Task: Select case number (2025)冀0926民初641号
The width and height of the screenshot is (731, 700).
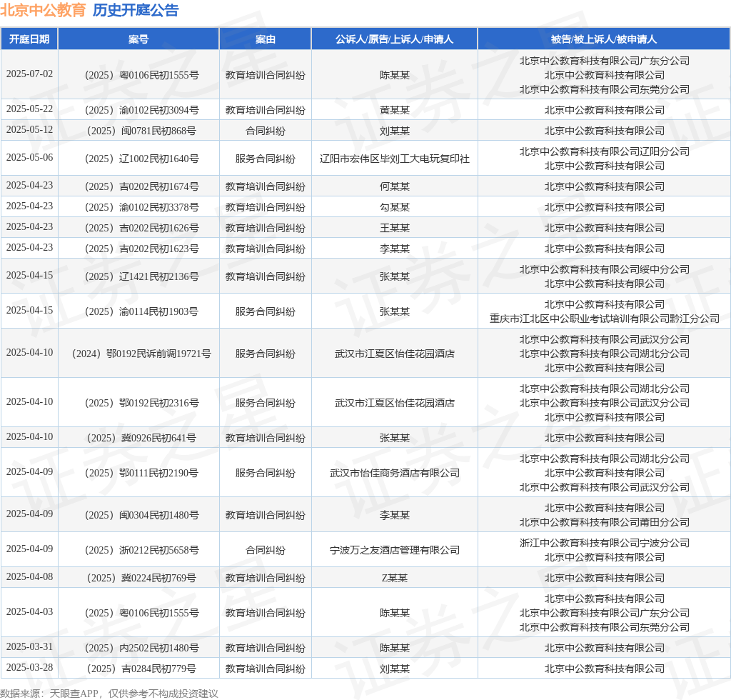Action: (142, 438)
